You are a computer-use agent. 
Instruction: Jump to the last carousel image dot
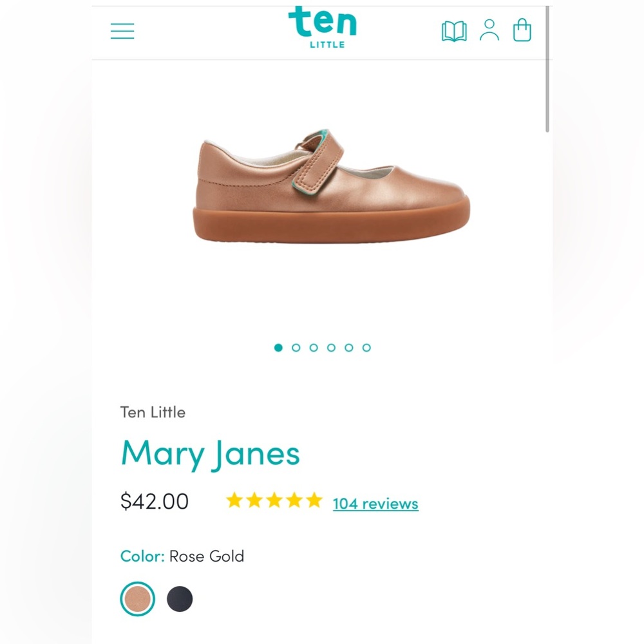(x=366, y=347)
